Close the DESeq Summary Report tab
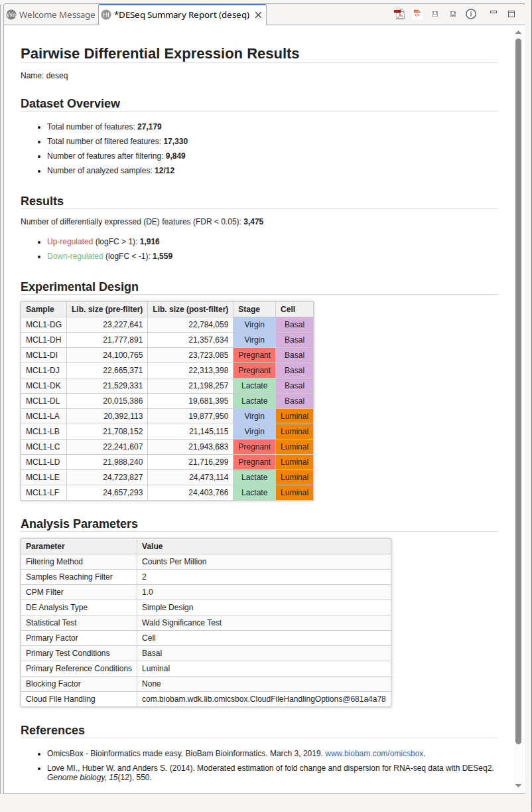532x812 pixels. pos(258,15)
